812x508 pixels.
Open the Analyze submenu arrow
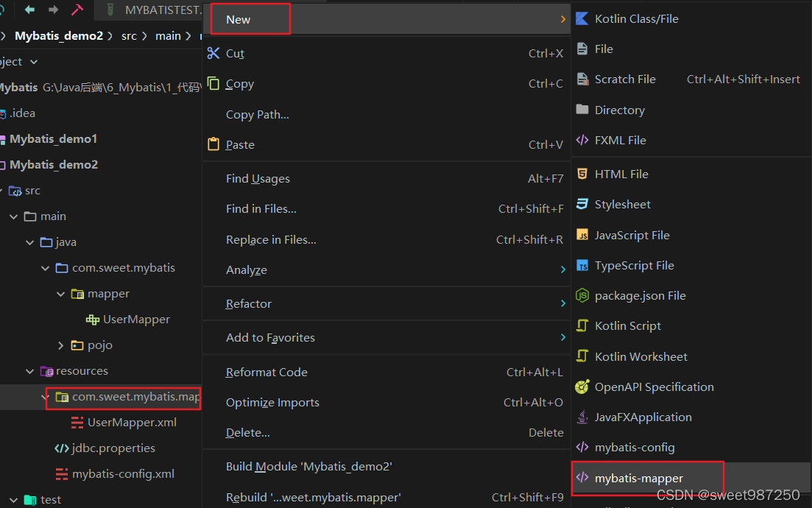click(563, 269)
